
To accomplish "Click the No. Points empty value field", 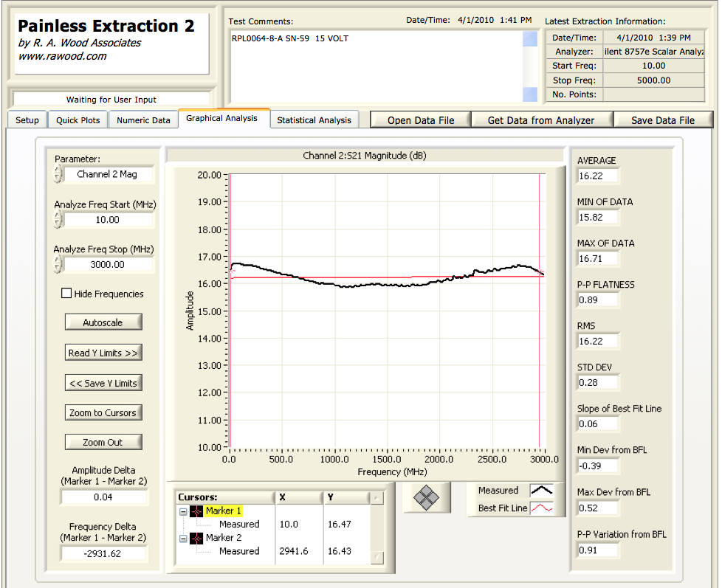I will [x=654, y=94].
